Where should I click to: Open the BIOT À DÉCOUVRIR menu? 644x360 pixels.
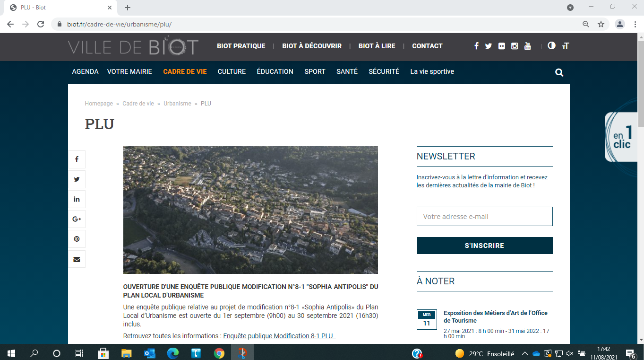pos(312,46)
